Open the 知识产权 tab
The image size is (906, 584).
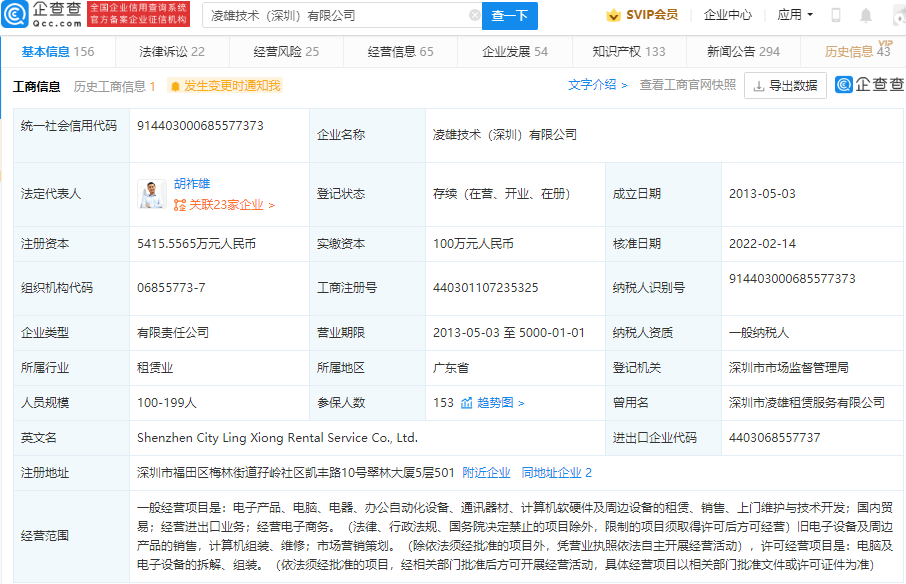point(628,52)
